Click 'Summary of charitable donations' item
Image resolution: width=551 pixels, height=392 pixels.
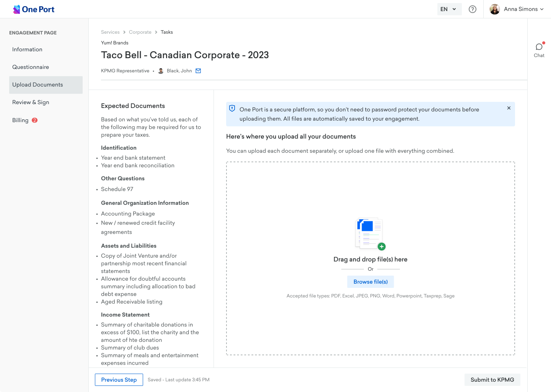150,332
